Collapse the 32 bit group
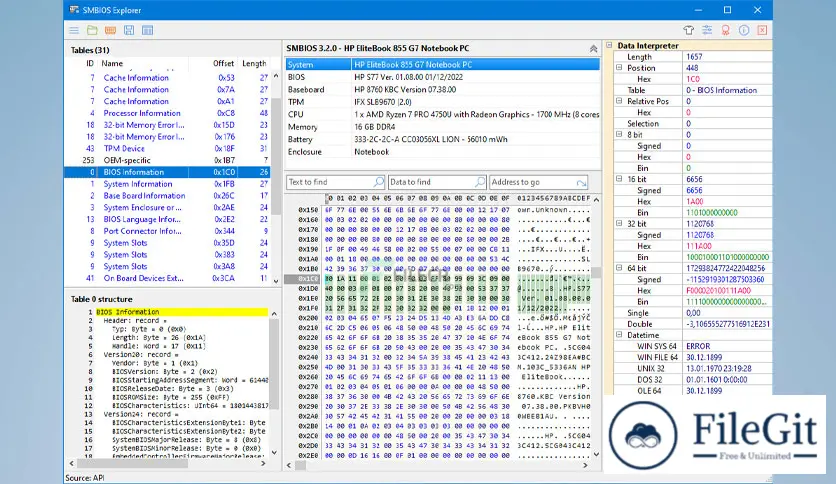 619,223
